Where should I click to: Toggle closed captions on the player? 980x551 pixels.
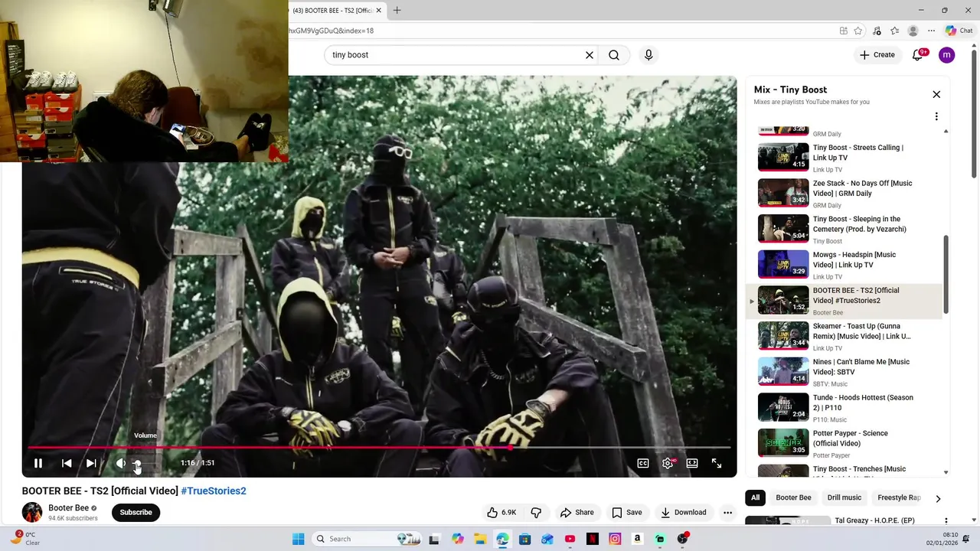coord(643,463)
